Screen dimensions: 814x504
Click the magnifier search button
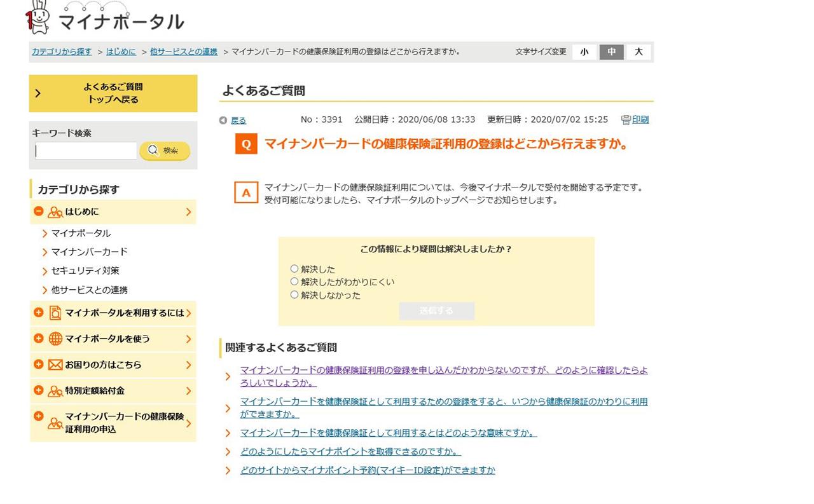(x=165, y=151)
